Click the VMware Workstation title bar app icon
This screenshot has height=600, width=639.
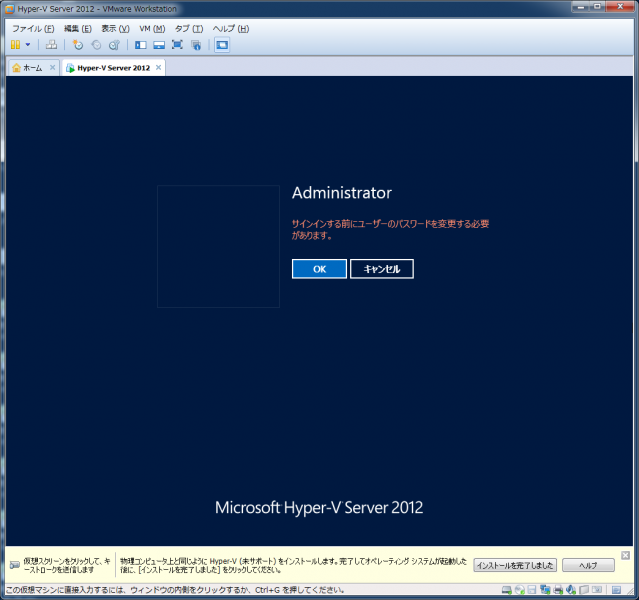(10, 9)
